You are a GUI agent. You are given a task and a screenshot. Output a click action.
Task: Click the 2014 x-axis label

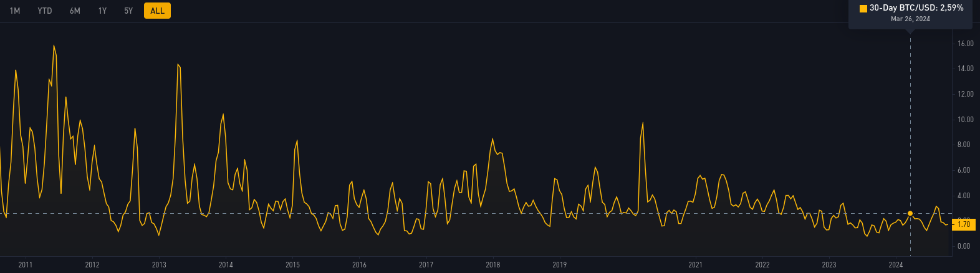point(226,265)
